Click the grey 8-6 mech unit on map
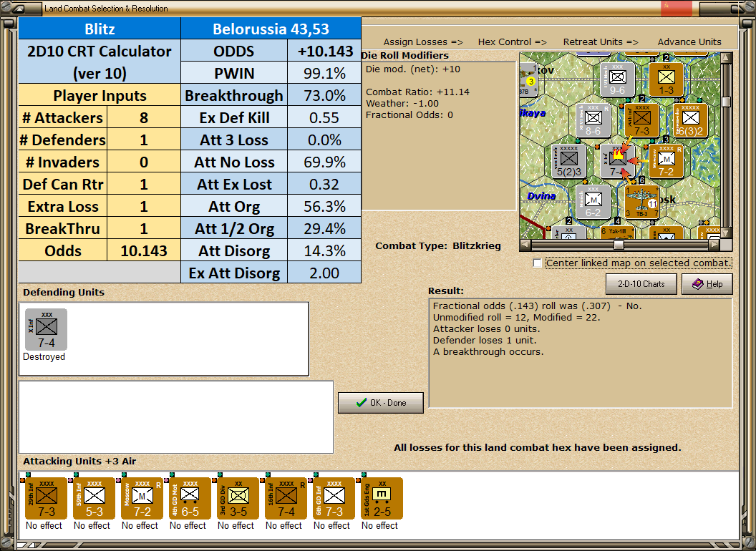This screenshot has width=756, height=551. (593, 120)
